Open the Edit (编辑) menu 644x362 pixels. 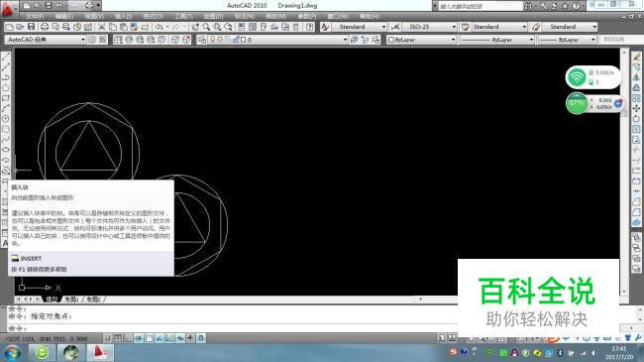coord(64,17)
